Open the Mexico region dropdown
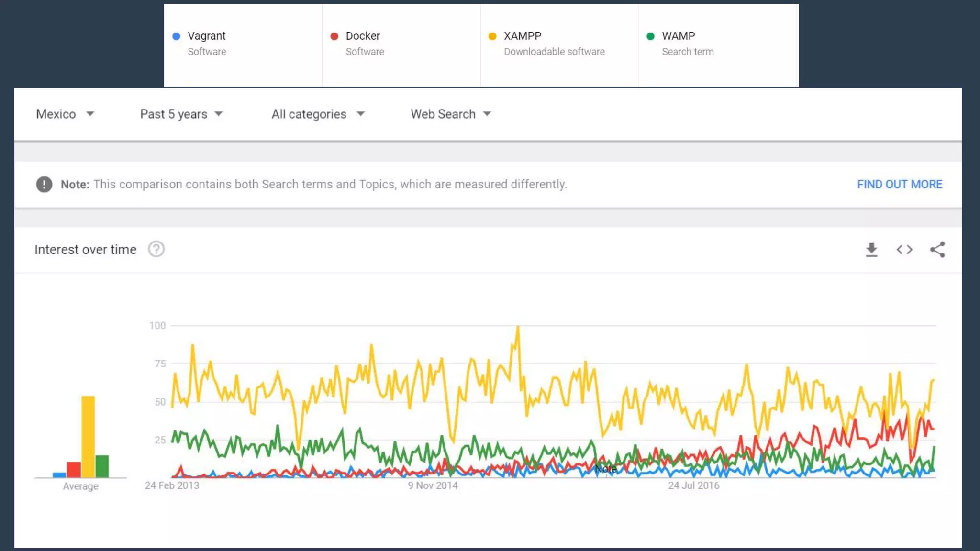The width and height of the screenshot is (980, 551). (x=65, y=114)
